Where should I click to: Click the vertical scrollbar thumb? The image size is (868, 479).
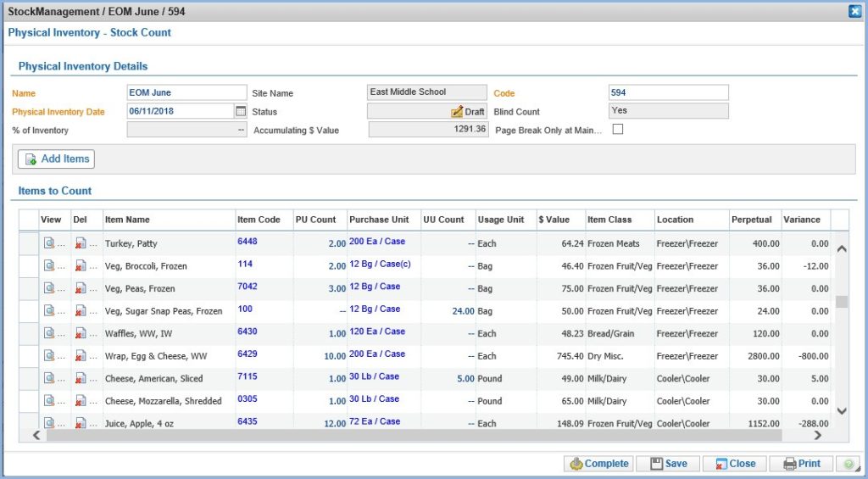[842, 302]
